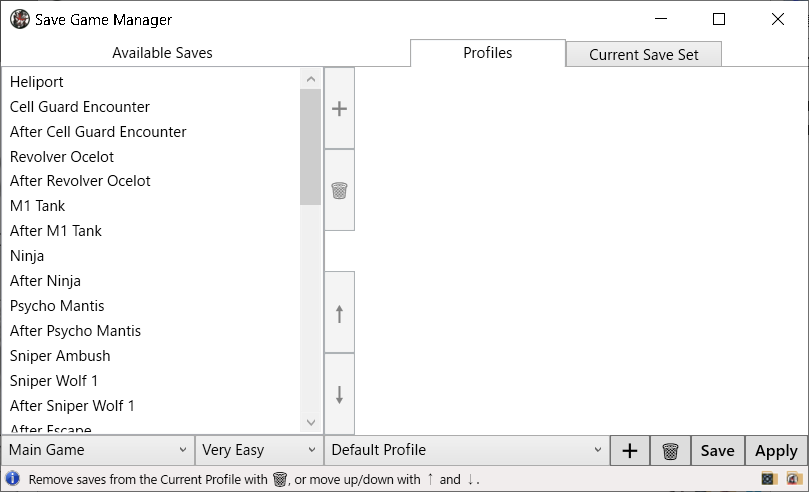The height and width of the screenshot is (492, 809).
Task: Open the Very Easy difficulty dropdown
Action: point(259,450)
